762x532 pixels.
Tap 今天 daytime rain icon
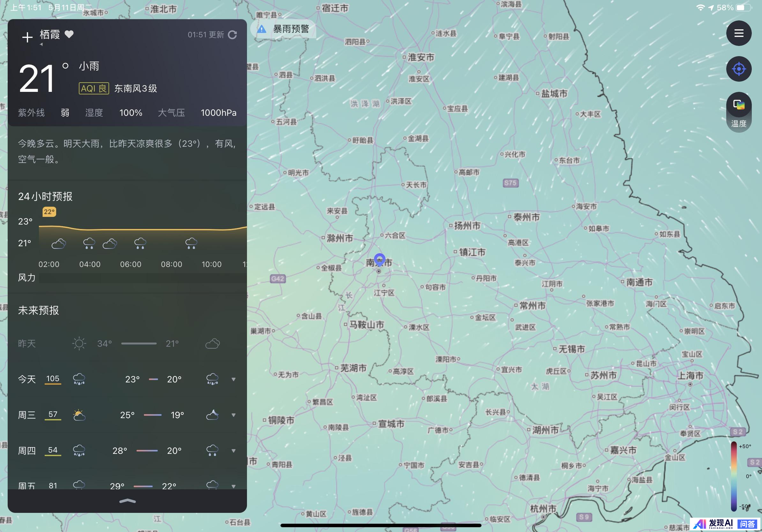[79, 379]
